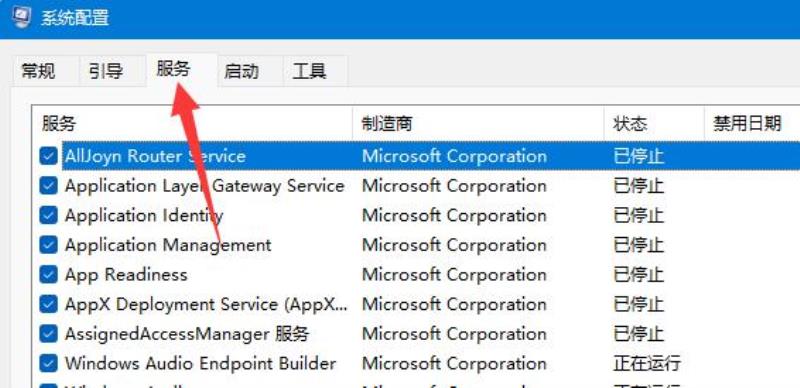Viewport: 800px width, 388px height.
Task: Click the System Configuration title bar icon
Action: point(21,17)
